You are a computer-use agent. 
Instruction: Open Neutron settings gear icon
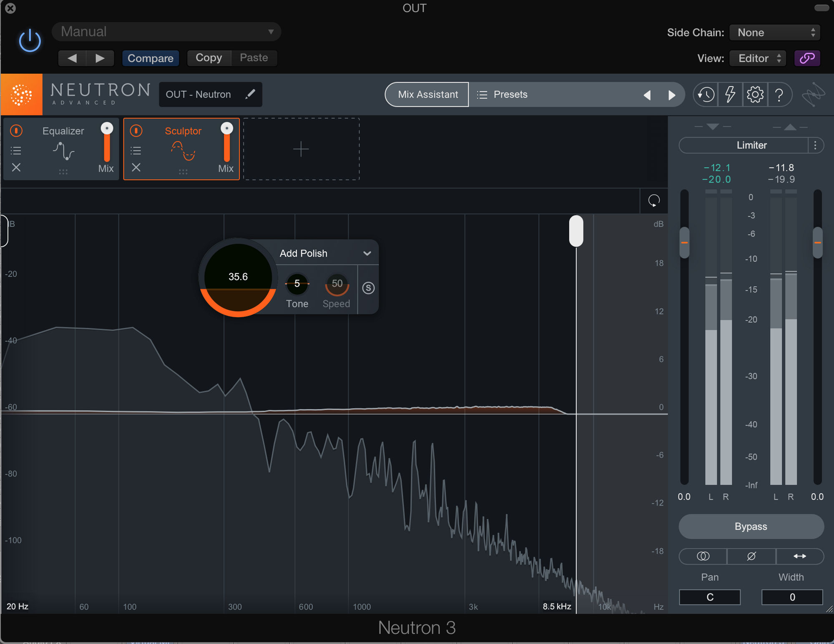755,95
